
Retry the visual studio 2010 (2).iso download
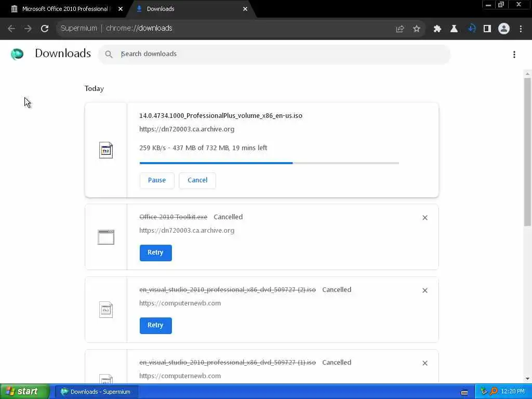[155, 325]
